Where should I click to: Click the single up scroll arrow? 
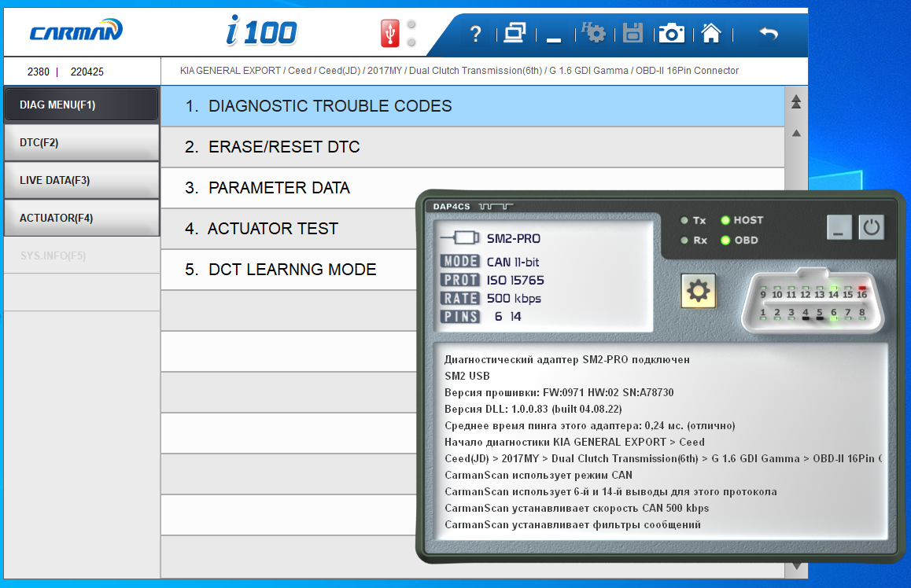point(796,134)
